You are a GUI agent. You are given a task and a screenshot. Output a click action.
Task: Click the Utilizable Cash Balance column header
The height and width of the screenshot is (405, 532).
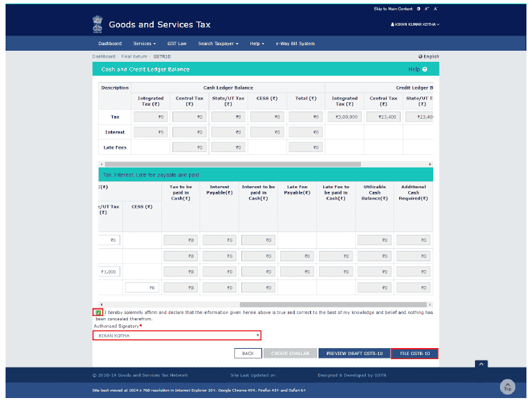click(x=375, y=192)
